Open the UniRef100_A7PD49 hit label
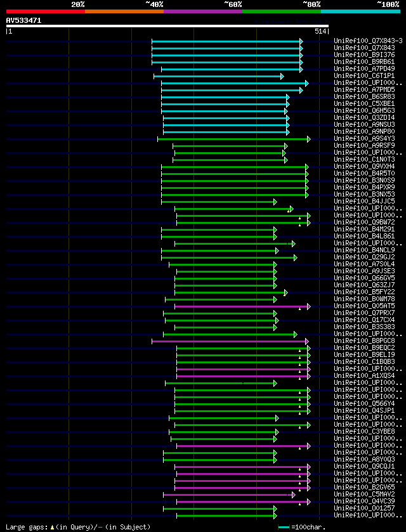The width and height of the screenshot is (406, 532). (365, 69)
